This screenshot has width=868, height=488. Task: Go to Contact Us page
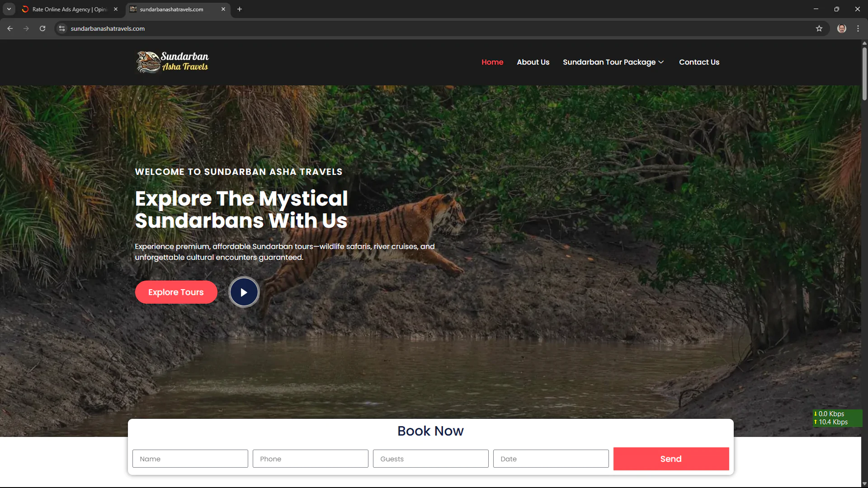(x=699, y=62)
